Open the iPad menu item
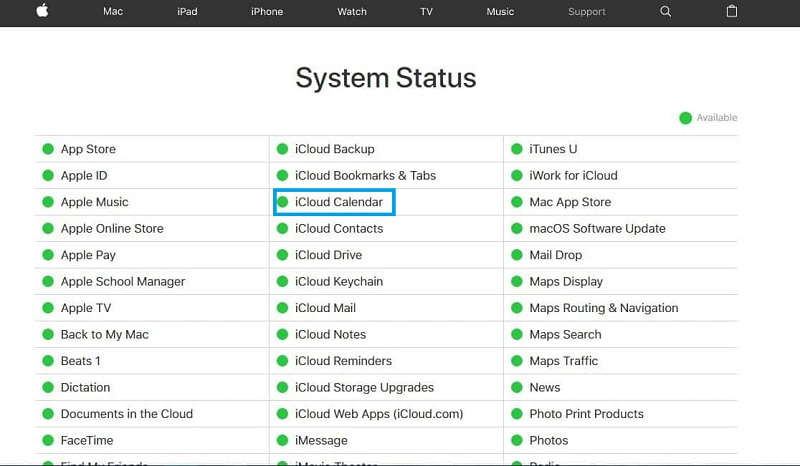The height and width of the screenshot is (466, 800). click(187, 11)
